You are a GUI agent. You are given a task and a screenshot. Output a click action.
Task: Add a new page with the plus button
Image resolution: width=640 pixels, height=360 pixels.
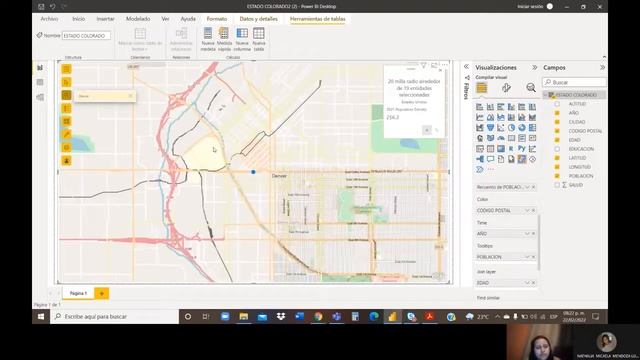[x=102, y=293]
